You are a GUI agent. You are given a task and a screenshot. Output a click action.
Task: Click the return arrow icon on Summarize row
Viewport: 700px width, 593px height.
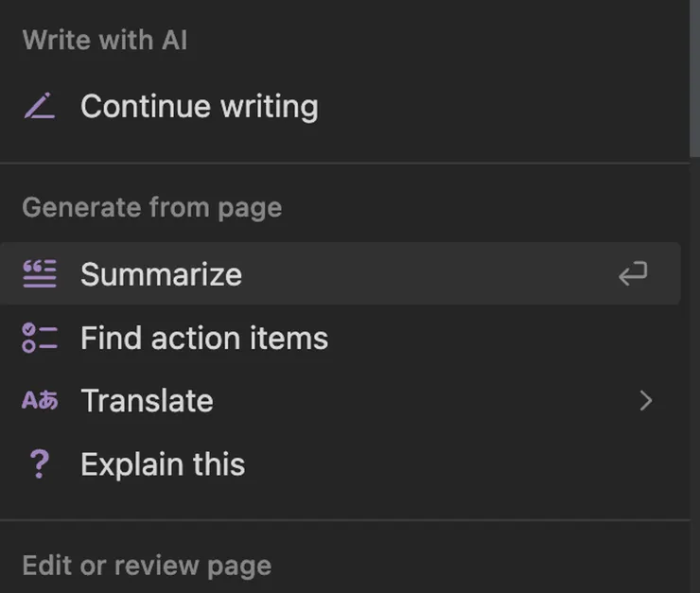[x=633, y=274]
